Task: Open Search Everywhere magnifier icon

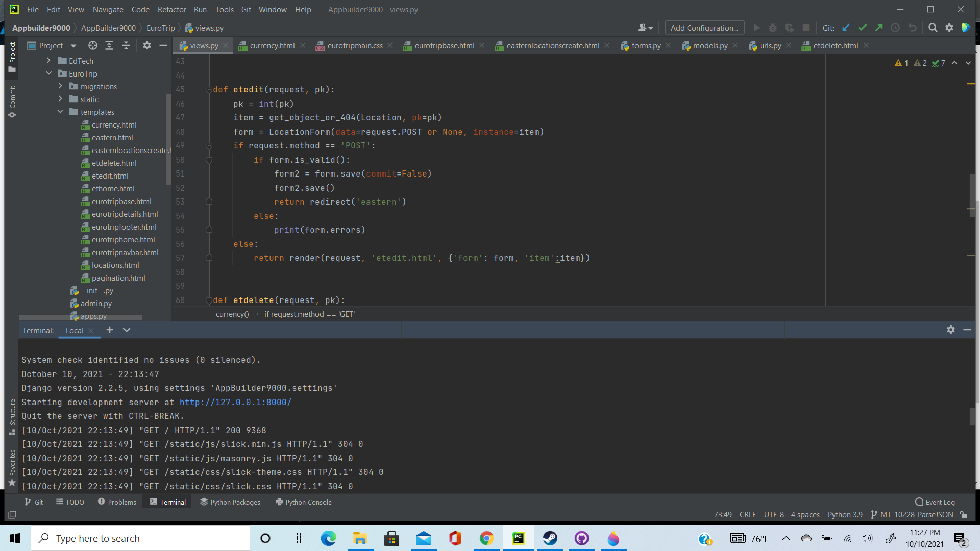Action: click(933, 28)
